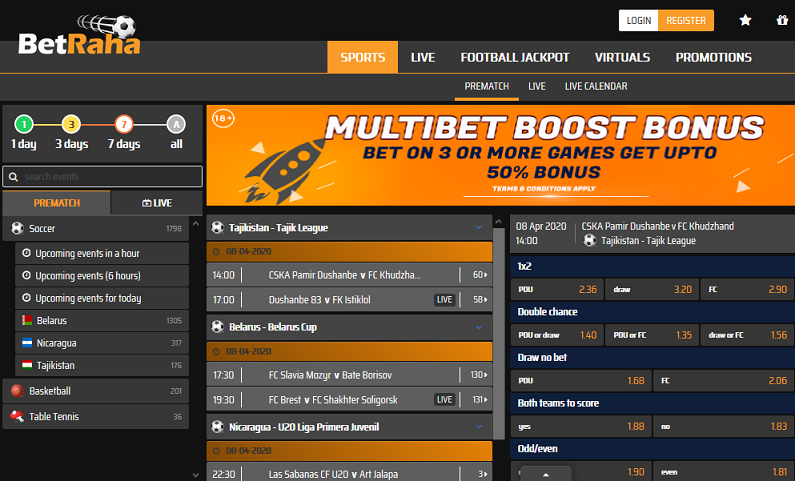This screenshot has height=481, width=795.
Task: Click the ball icon of Belarus Cup header
Action: coord(218,326)
